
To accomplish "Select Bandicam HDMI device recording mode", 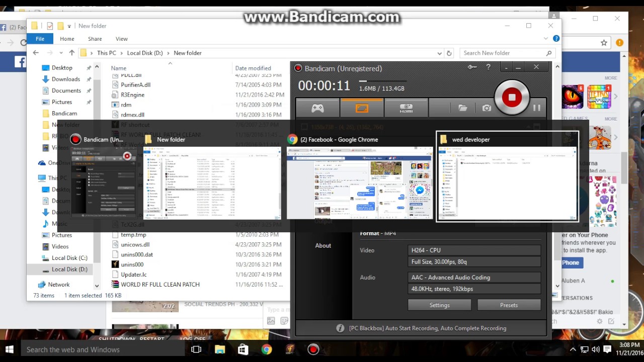I will (406, 108).
